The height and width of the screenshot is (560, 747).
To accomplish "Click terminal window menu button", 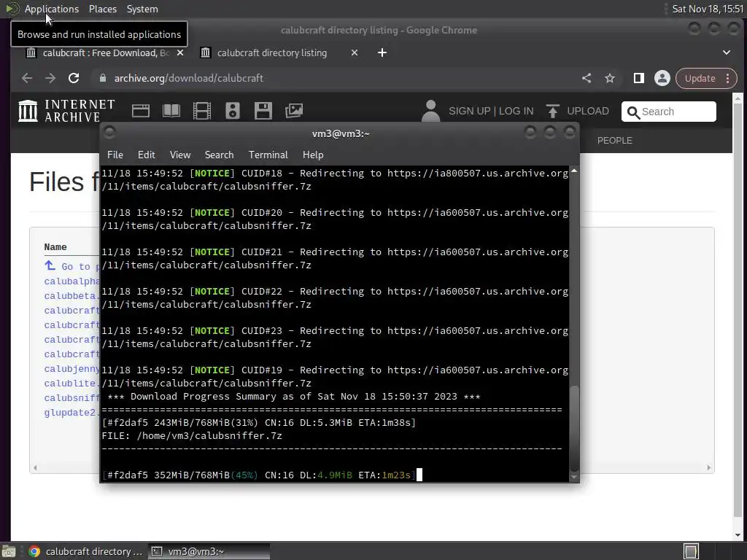I will (109, 133).
